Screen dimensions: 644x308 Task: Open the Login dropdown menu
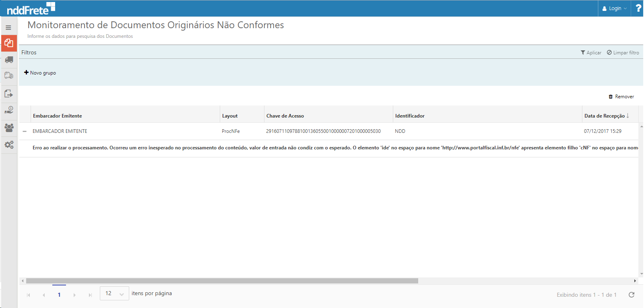pos(615,8)
